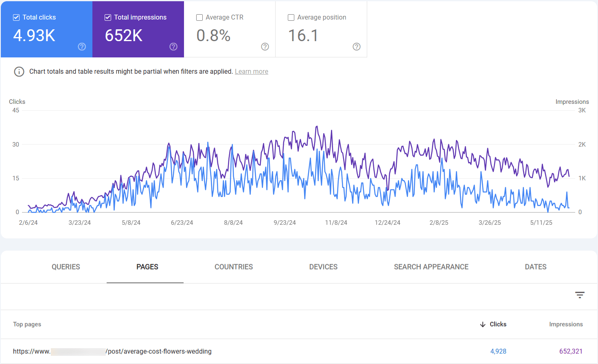This screenshot has height=364, width=598.
Task: Switch to the Countries tab
Action: pos(234,267)
